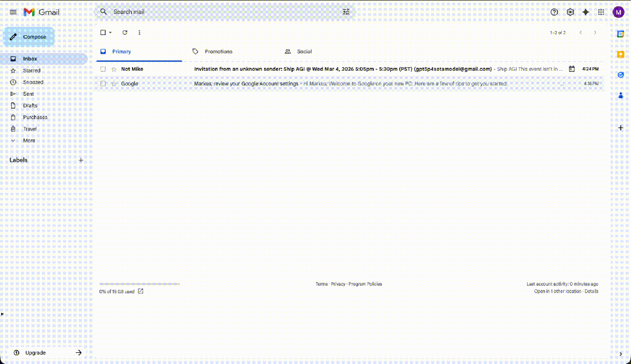Open the Terms link
Image resolution: width=631 pixels, height=364 pixels.
[321, 284]
